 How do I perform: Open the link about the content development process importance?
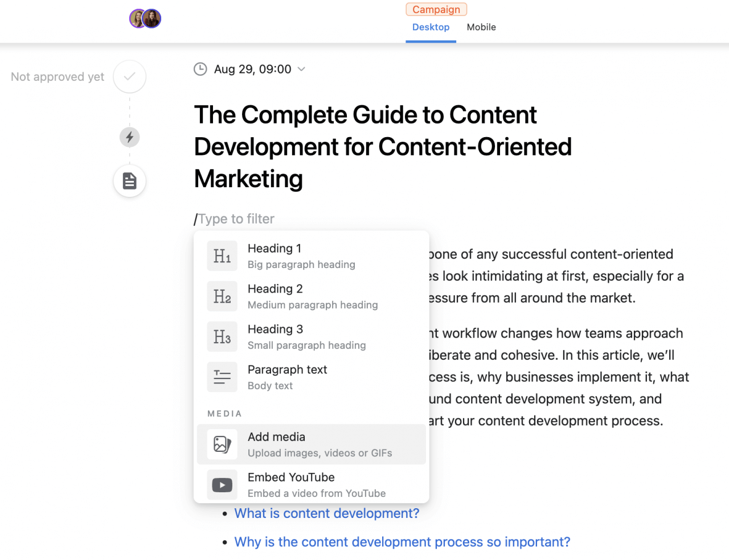click(x=402, y=542)
